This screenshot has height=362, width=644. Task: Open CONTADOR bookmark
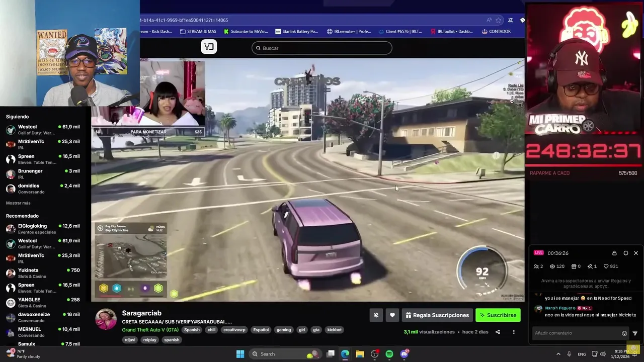496,31
